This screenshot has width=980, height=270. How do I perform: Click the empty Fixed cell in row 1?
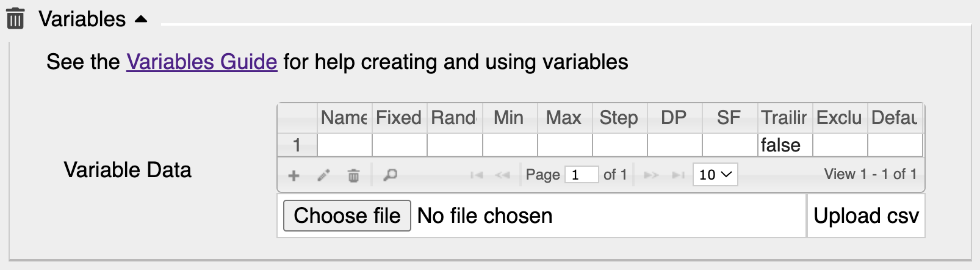399,145
